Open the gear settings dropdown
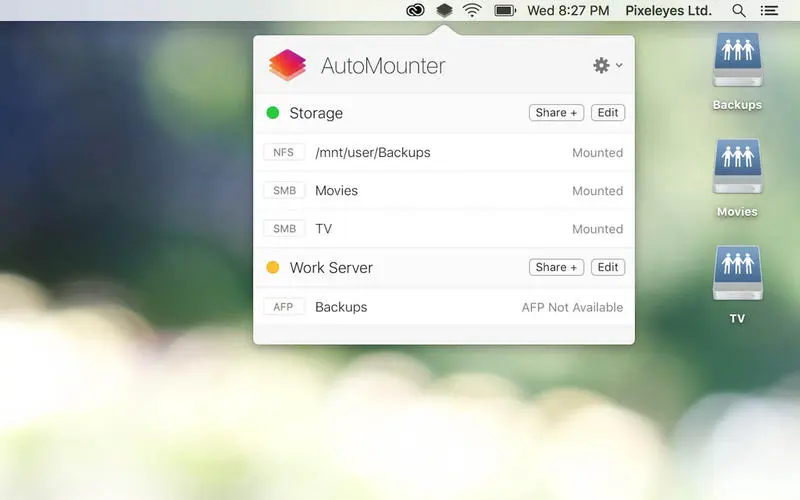Viewport: 800px width, 500px height. click(606, 66)
